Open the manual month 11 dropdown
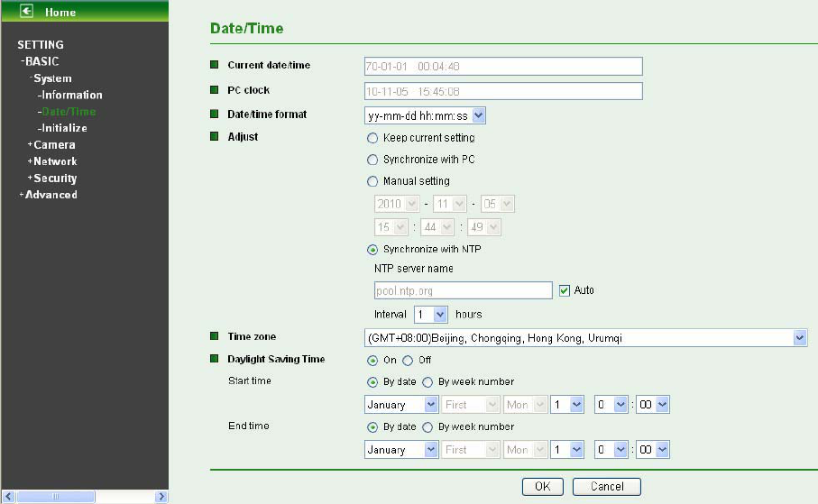 coord(450,204)
